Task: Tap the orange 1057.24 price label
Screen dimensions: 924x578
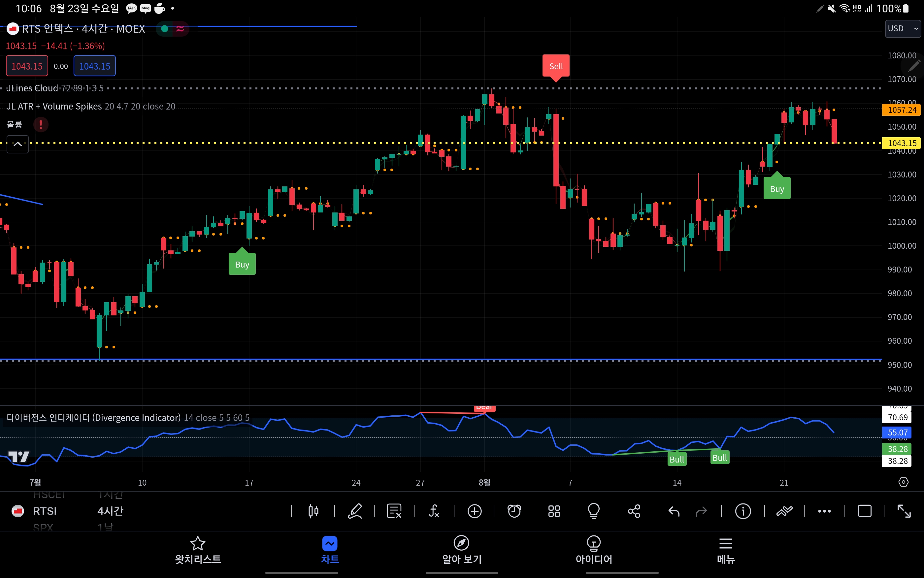Action: (x=902, y=110)
